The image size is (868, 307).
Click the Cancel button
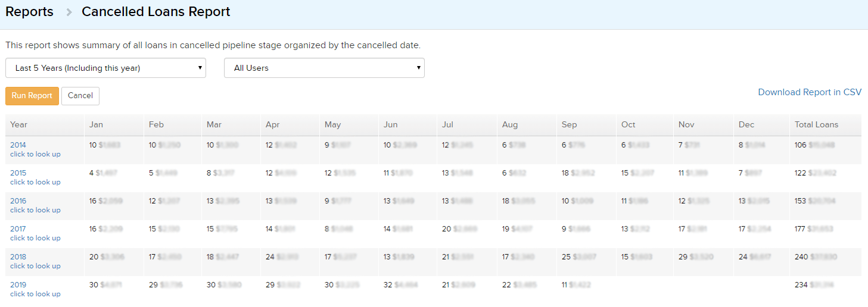click(80, 96)
